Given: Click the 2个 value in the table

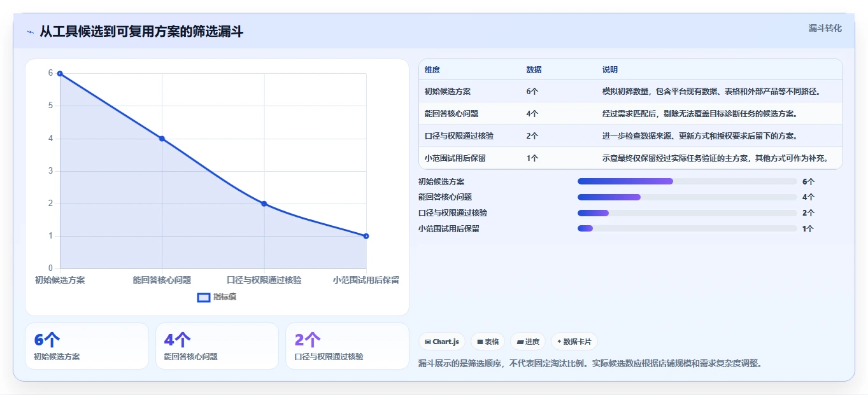Looking at the screenshot, I should pos(532,136).
